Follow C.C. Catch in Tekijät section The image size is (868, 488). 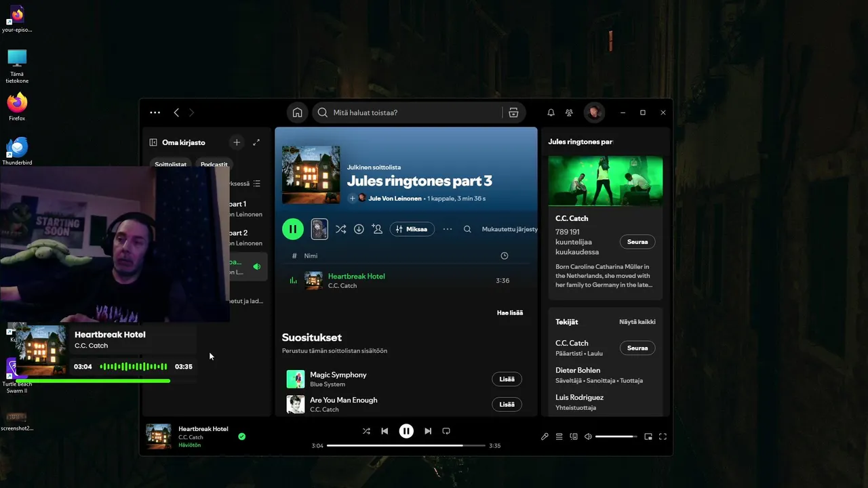pyautogui.click(x=637, y=348)
